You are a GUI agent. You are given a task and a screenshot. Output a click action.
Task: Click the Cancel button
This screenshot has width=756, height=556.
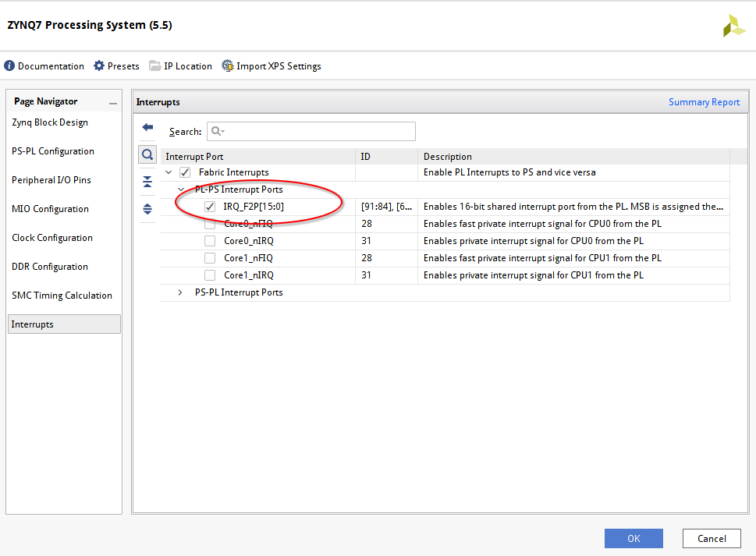[712, 539]
